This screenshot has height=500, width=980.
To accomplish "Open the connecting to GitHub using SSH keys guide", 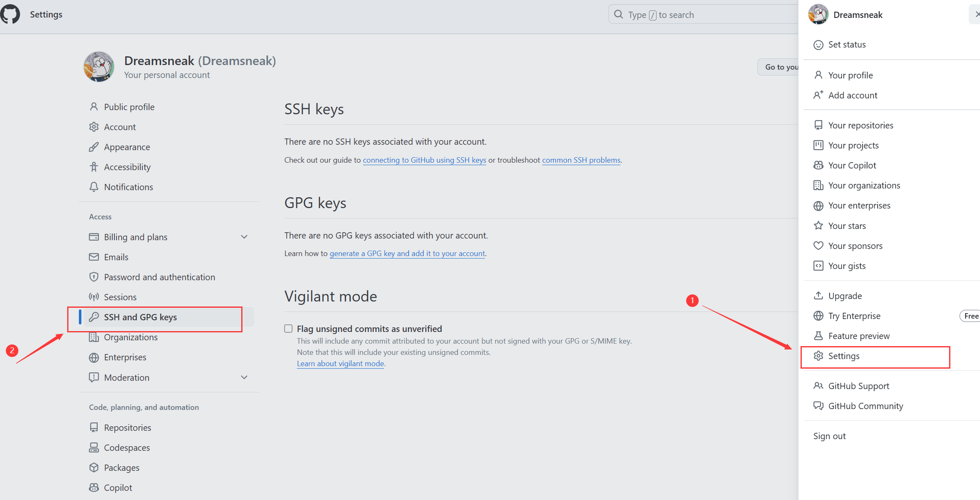I will pyautogui.click(x=424, y=160).
